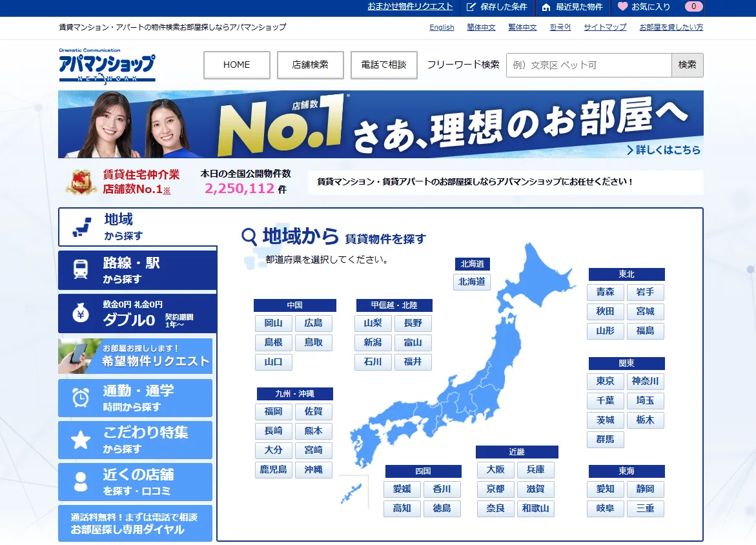Switch language to 繁体中文
This screenshot has height=545, width=756.
(522, 28)
